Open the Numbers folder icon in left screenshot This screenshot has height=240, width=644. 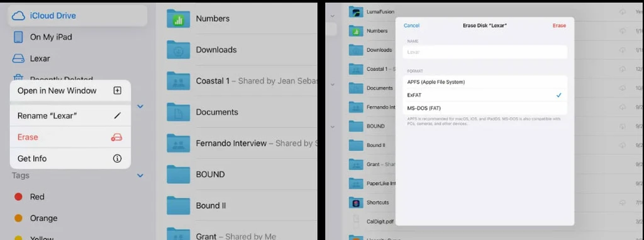[178, 18]
